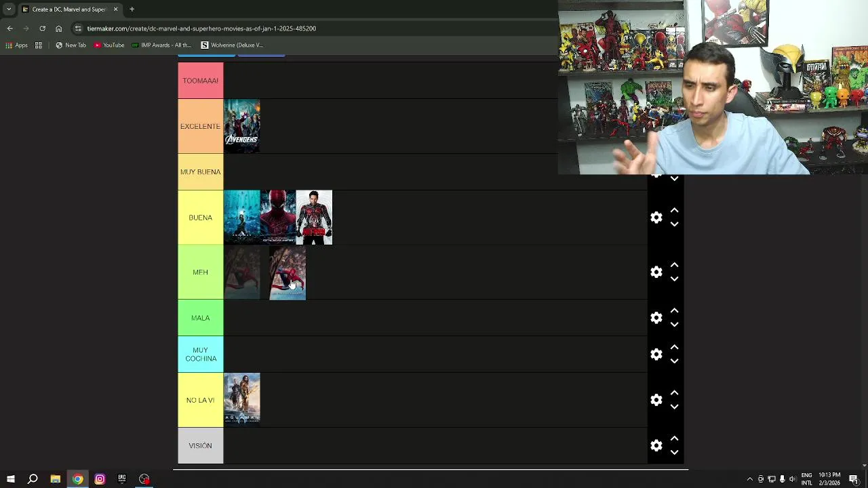This screenshot has width=868, height=488.
Task: Move MUY COCHINA tier down with arrow
Action: tap(674, 361)
